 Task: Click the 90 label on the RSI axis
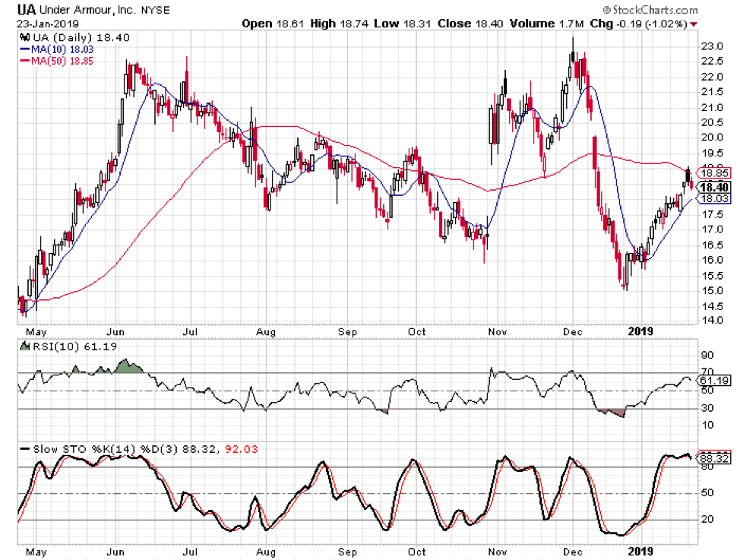[707, 355]
